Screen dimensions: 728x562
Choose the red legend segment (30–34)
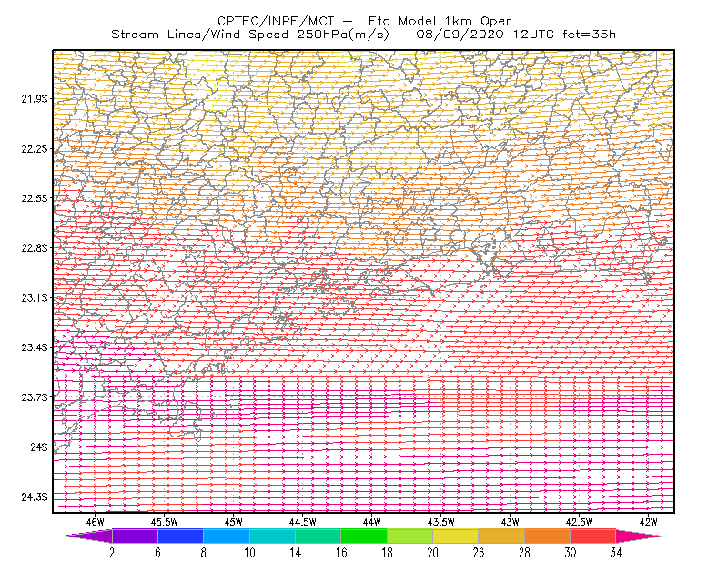[593, 536]
